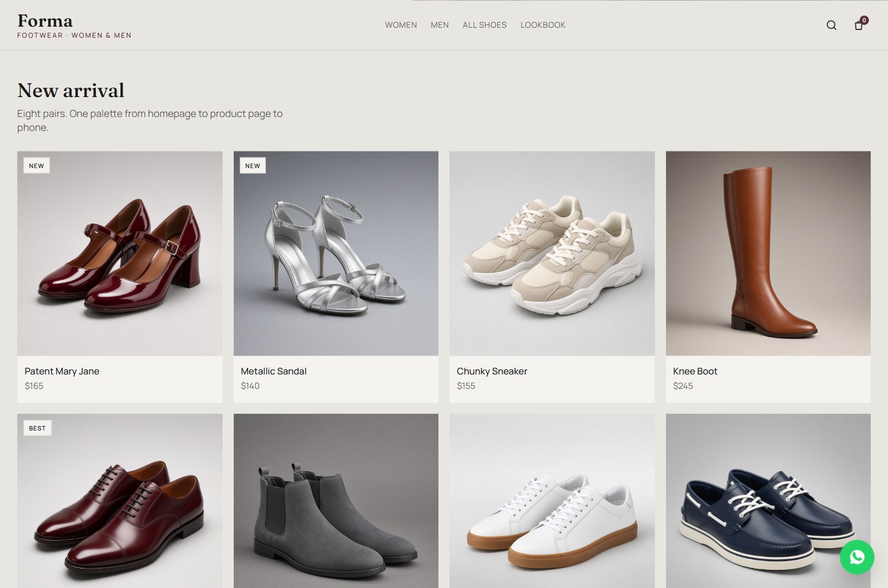The image size is (888, 588).
Task: Open Metallic Sandal product image
Action: tap(336, 254)
